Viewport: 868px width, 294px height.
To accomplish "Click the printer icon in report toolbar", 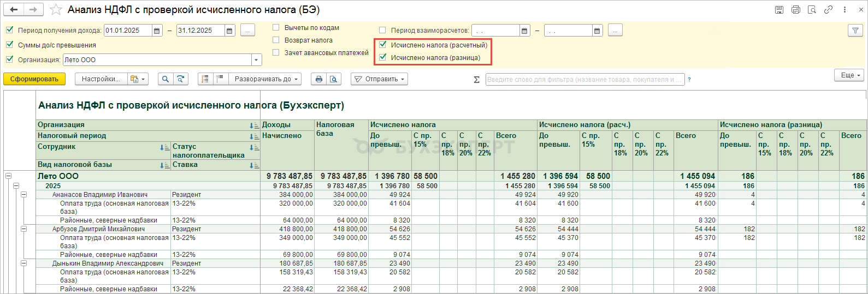I will click(319, 79).
